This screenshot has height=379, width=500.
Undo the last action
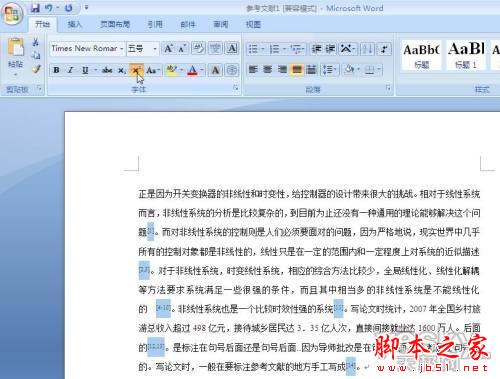click(x=49, y=8)
